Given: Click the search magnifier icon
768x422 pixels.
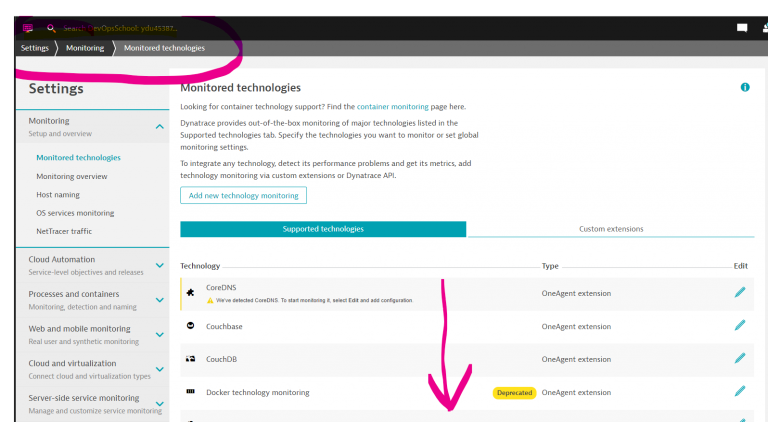Looking at the screenshot, I should click(x=51, y=28).
